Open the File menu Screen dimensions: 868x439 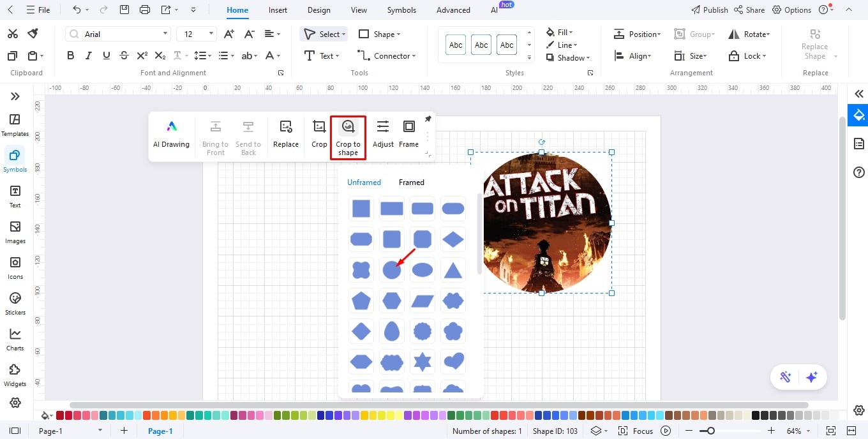[x=38, y=10]
